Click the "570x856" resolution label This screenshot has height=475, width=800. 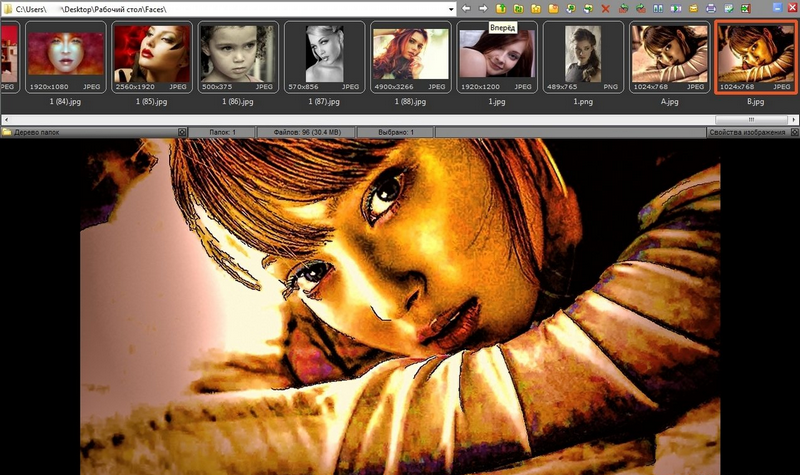point(304,87)
